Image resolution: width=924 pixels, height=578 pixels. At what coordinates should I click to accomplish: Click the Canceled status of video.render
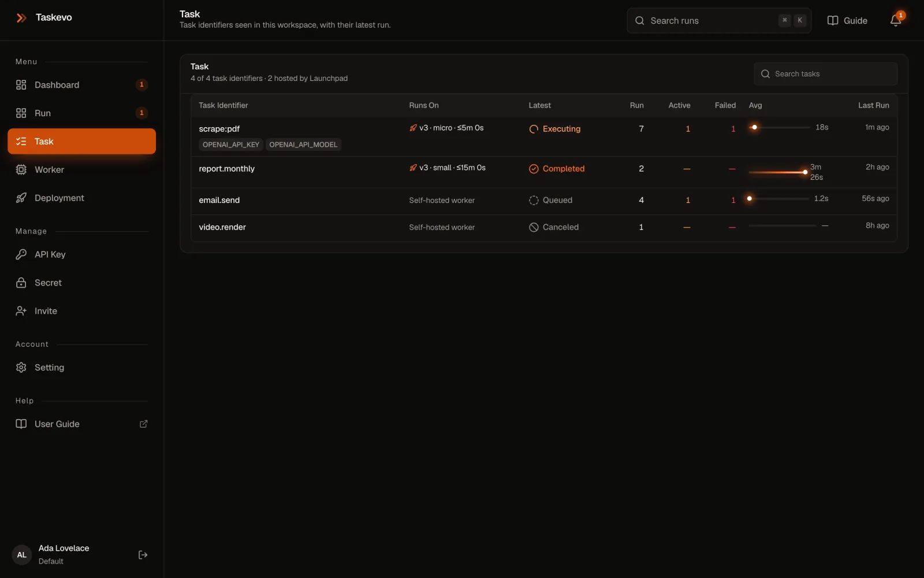tap(554, 227)
